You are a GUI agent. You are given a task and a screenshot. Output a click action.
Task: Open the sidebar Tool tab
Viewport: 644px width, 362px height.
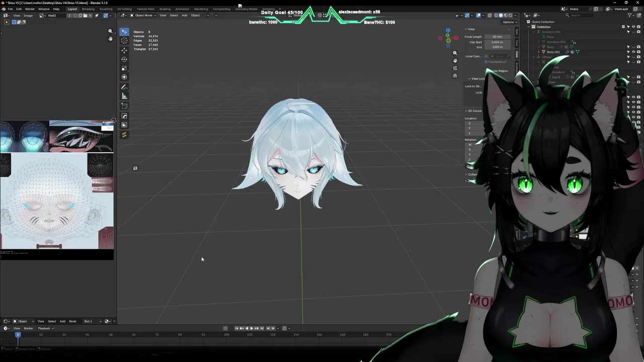pyautogui.click(x=517, y=42)
